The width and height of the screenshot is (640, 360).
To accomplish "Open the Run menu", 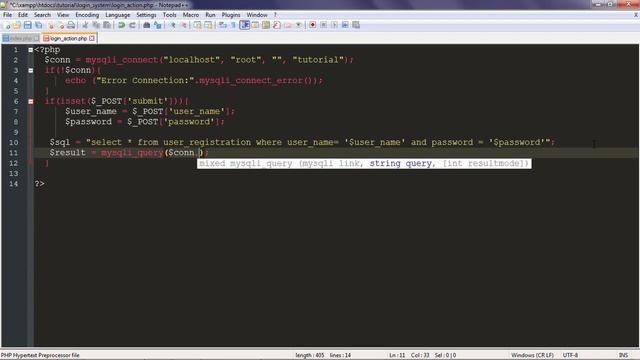I will tap(210, 15).
